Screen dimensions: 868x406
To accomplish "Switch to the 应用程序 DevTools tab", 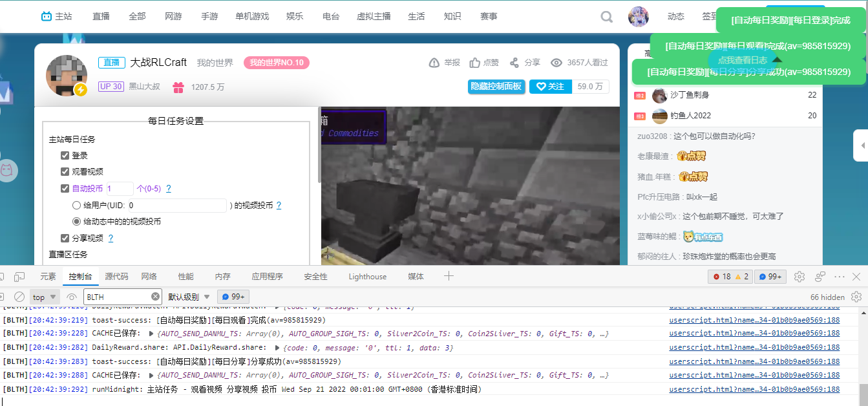I will click(x=267, y=277).
